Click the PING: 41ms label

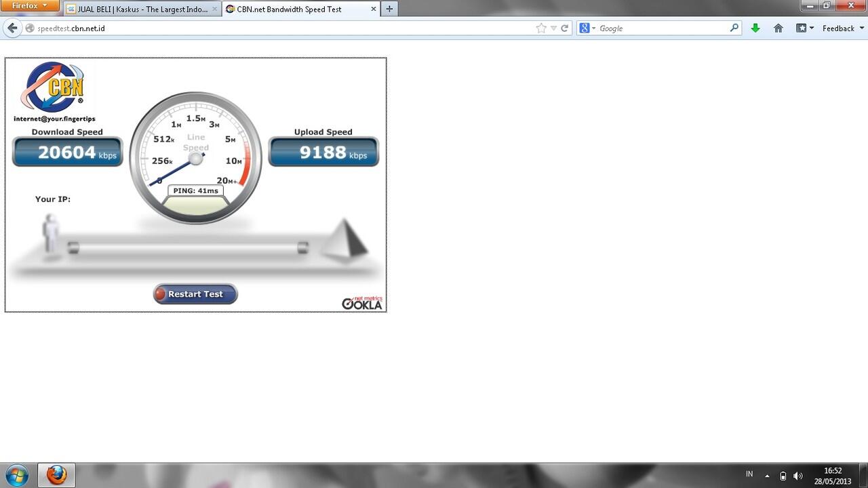pos(195,190)
